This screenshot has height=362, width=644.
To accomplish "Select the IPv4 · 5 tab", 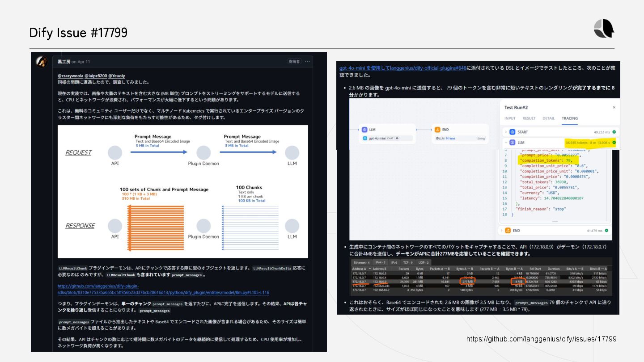I will [x=380, y=262].
